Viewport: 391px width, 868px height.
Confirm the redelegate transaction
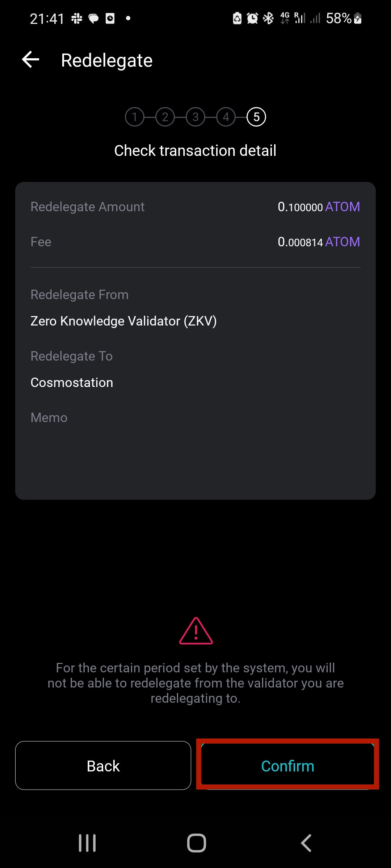[287, 766]
